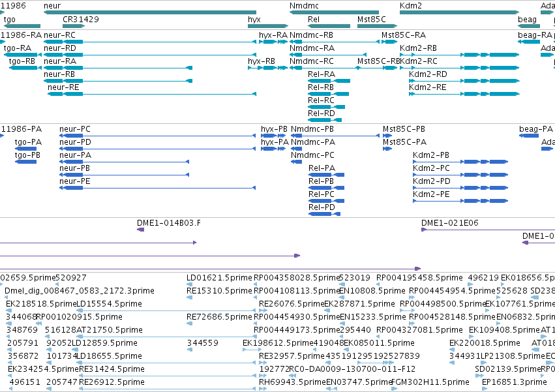555x392 pixels.
Task: Select transcript Nmdmc-RA label
Action: point(312,48)
